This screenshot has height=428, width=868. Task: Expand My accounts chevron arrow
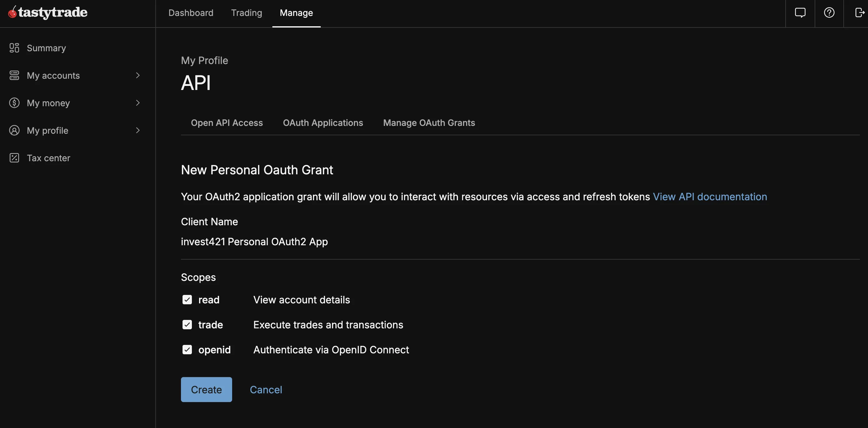point(138,75)
